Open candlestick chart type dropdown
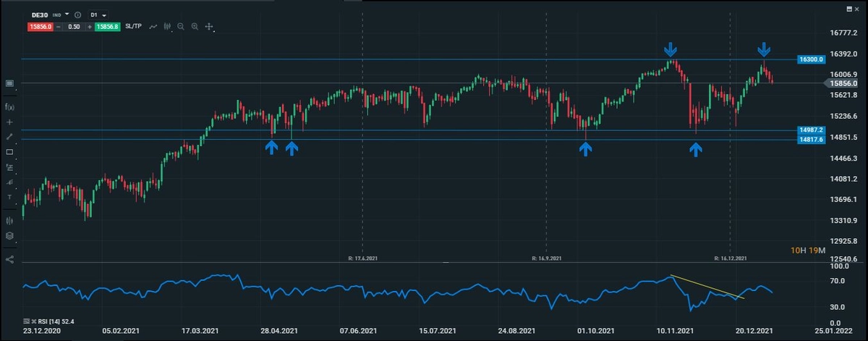Screen dimensions: 868x341 pyautogui.click(x=168, y=27)
